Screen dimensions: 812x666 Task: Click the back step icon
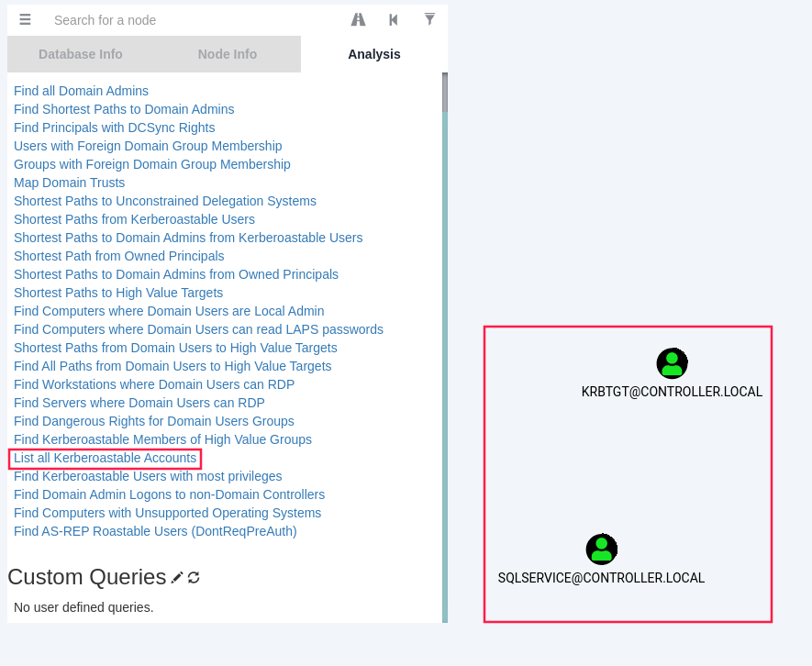point(394,19)
